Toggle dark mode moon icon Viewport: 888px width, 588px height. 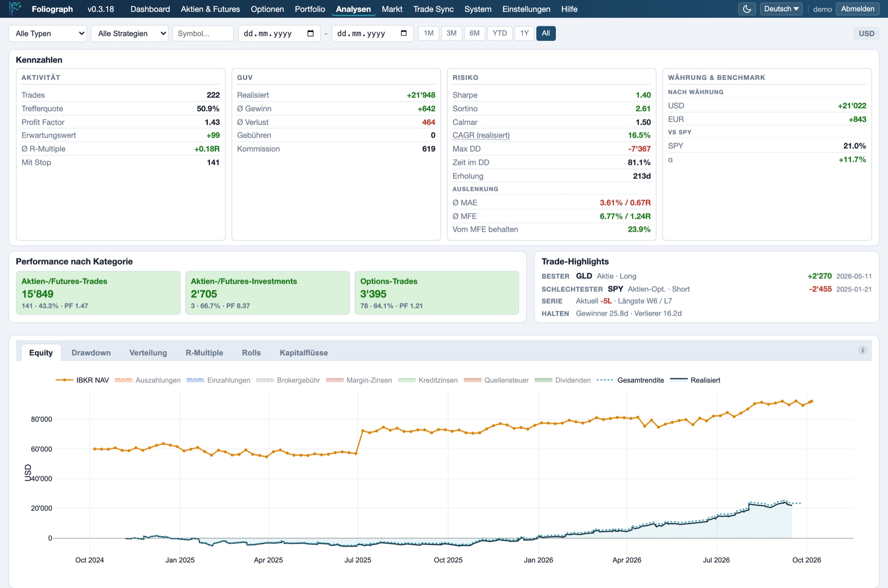[x=747, y=9]
